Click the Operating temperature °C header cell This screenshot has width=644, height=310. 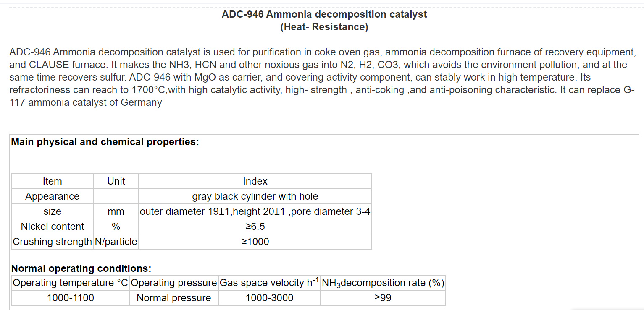tap(70, 283)
